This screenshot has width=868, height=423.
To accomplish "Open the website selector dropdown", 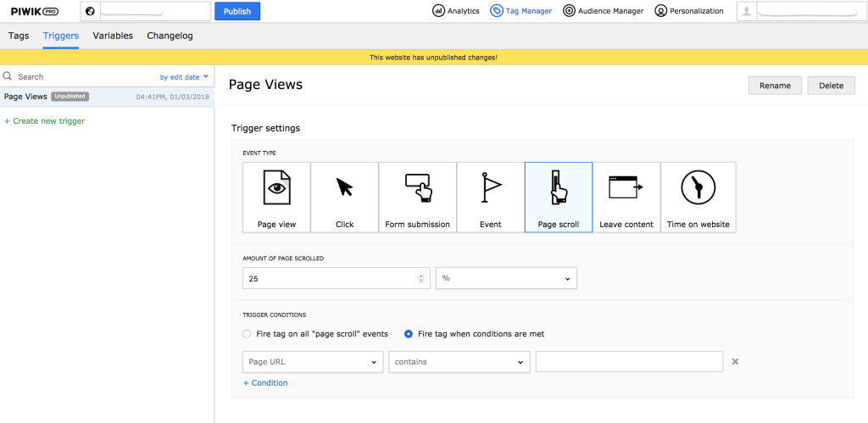I will 146,11.
